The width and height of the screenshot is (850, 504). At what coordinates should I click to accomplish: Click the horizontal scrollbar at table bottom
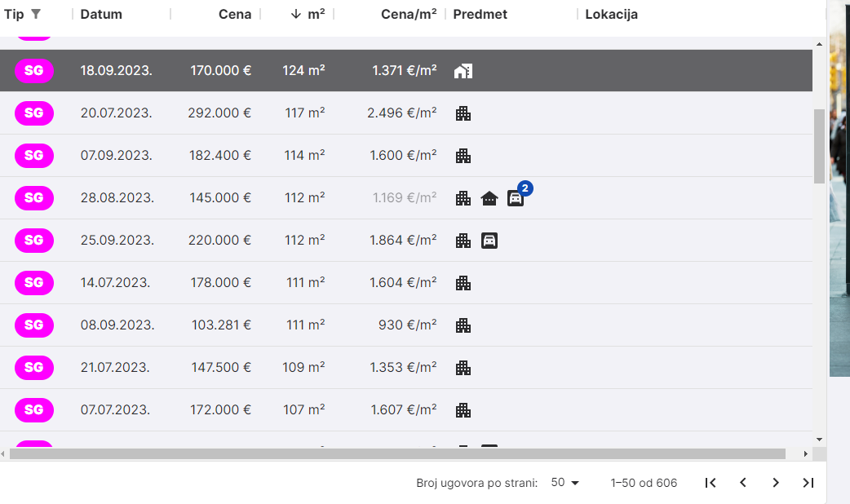click(397, 453)
